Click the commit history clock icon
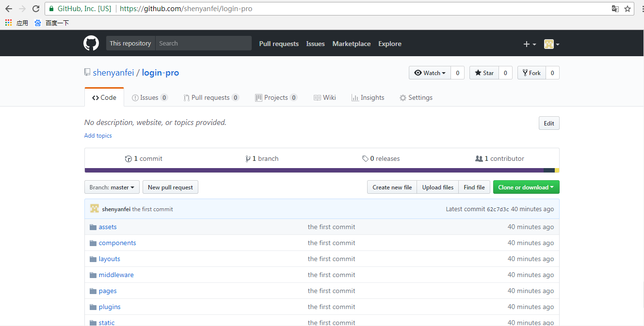Image resolution: width=644 pixels, height=326 pixels. pyautogui.click(x=129, y=158)
